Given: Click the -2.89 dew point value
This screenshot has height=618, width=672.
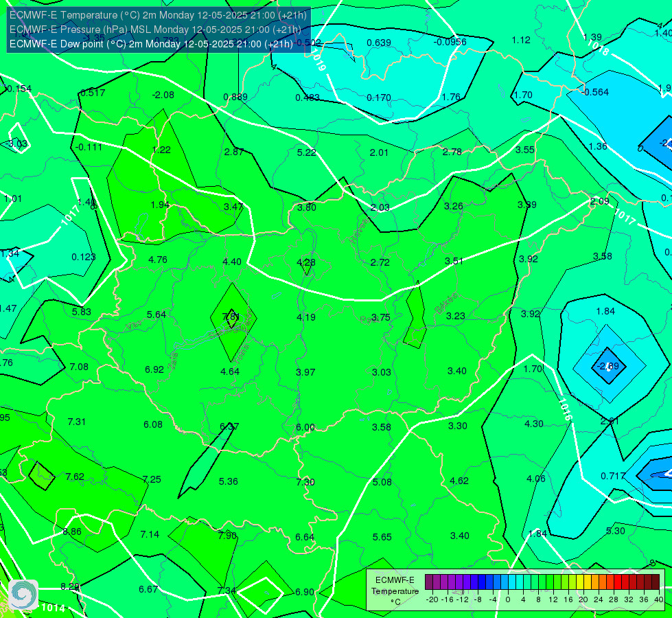Looking at the screenshot, I should [x=608, y=366].
